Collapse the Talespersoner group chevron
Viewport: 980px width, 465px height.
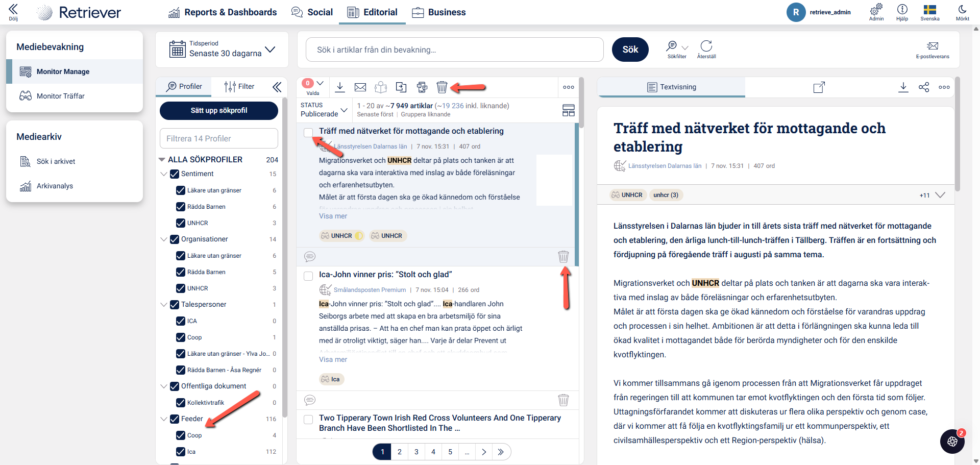[164, 305]
